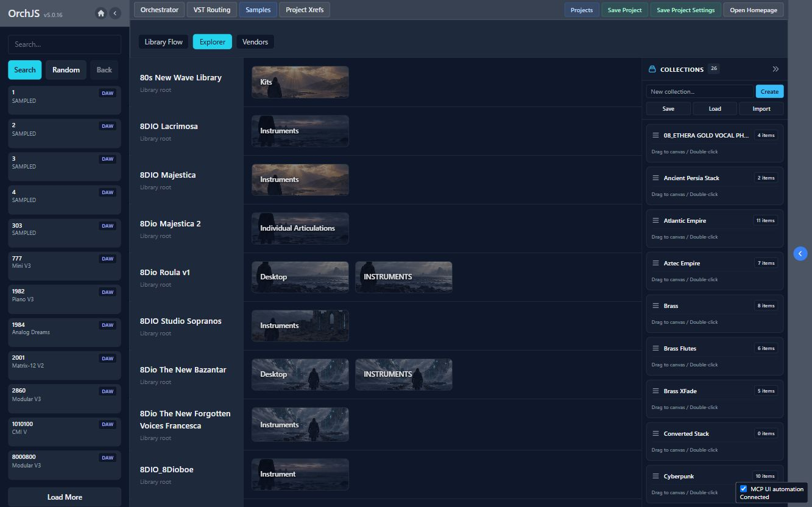This screenshot has width=812, height=507.
Task: Grab the handle icon of Ancient Persia Stack
Action: pyautogui.click(x=655, y=178)
